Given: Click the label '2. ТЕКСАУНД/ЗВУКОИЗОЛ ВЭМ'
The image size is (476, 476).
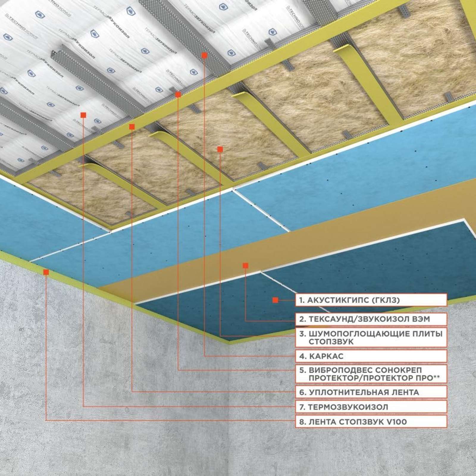Looking at the screenshot, I should [371, 319].
